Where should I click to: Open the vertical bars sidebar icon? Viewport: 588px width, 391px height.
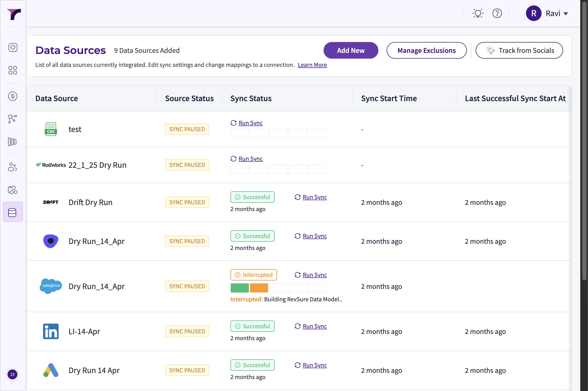coord(13,142)
